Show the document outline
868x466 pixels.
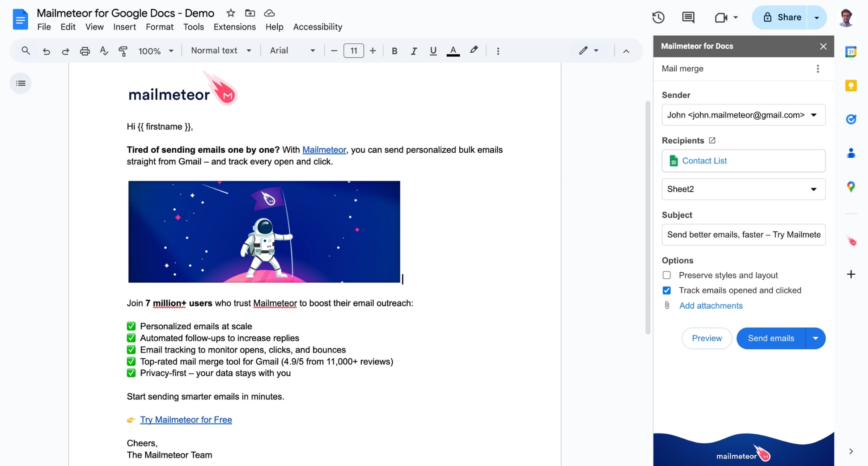coord(21,83)
